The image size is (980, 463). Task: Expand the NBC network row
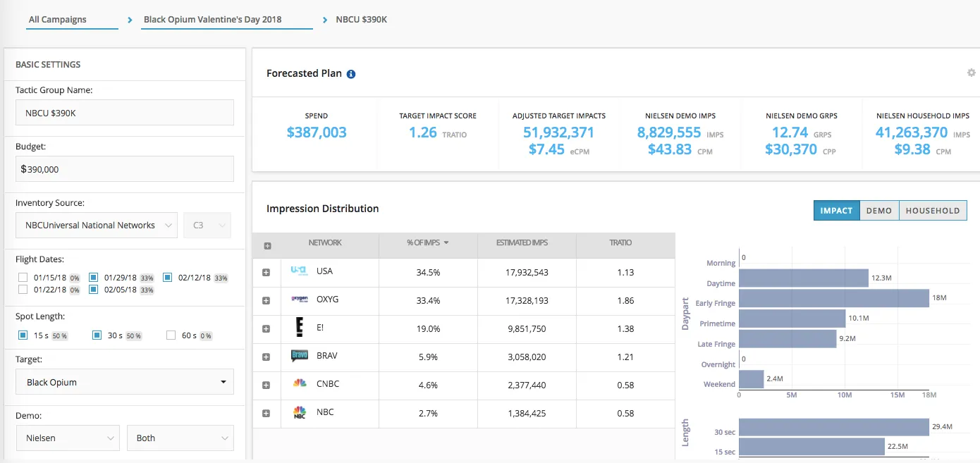267,414
